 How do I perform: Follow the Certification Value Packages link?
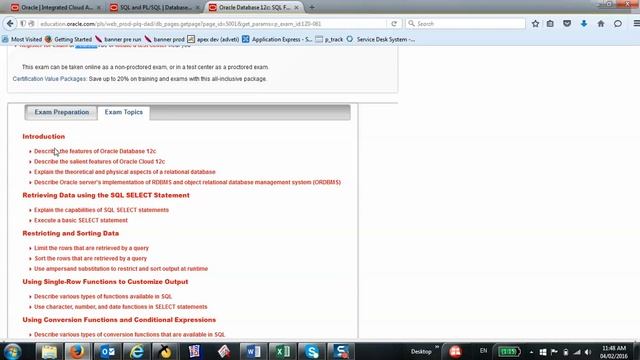pos(49,79)
